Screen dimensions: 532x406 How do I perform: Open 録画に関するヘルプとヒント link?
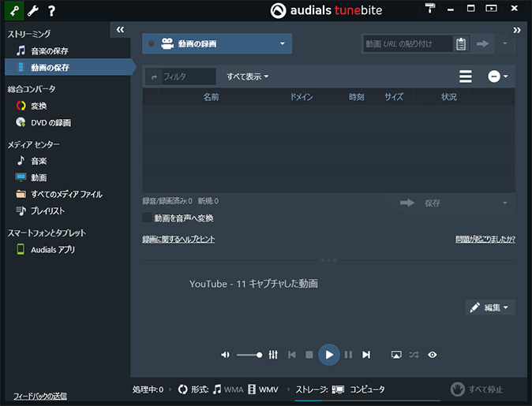178,239
